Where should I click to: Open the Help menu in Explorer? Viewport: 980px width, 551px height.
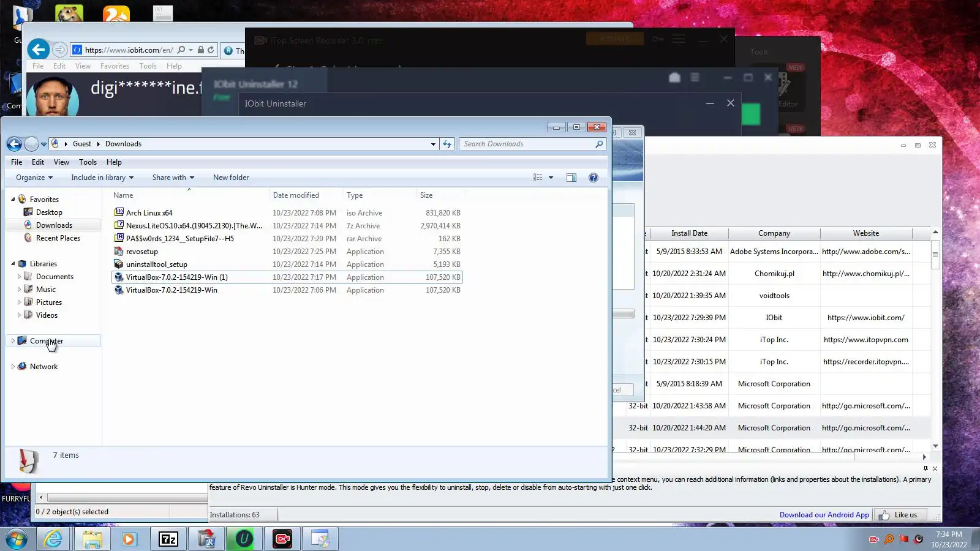[x=114, y=162]
